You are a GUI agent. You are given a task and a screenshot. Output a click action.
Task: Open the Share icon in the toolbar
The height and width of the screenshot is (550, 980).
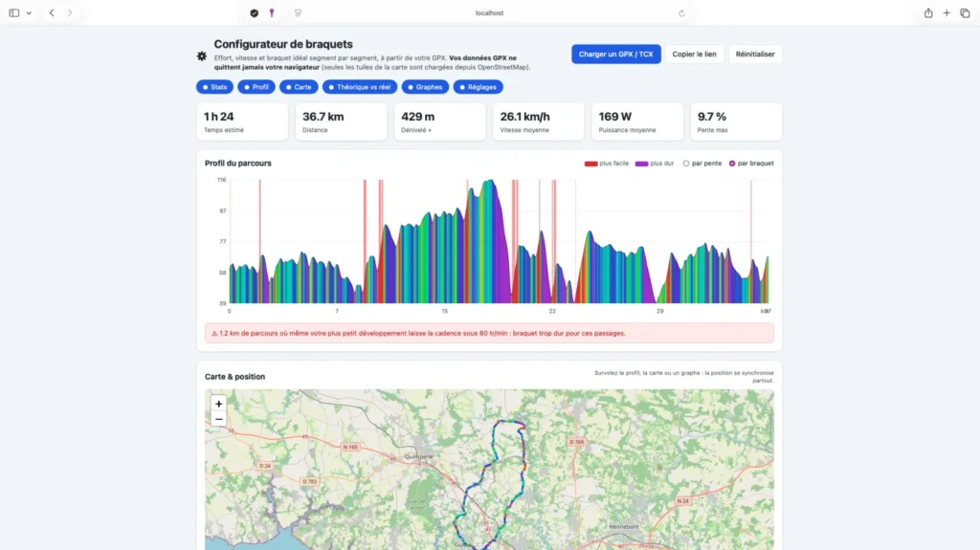coord(928,12)
